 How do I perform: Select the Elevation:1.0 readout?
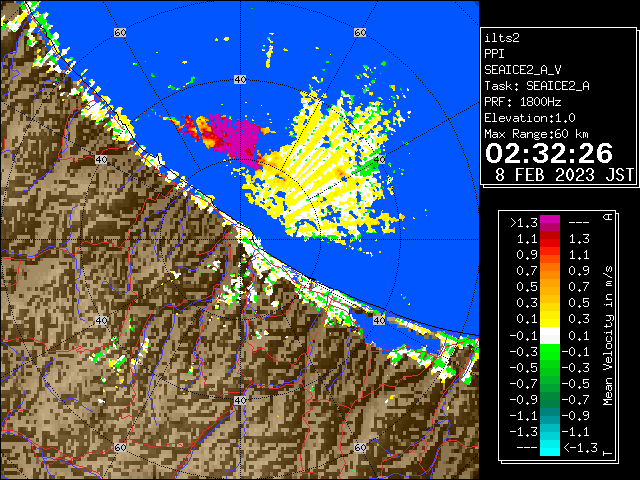point(530,118)
